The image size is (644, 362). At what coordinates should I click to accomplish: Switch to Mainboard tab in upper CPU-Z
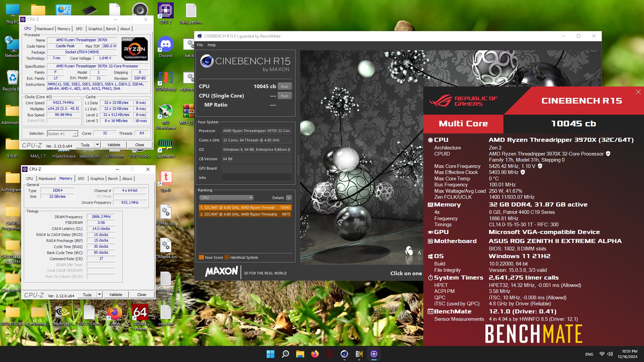coord(45,29)
